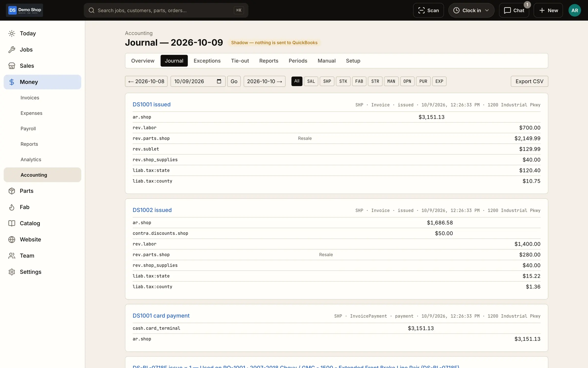Click the Website globe icon
Viewport: 588px width, 368px height.
tap(12, 239)
